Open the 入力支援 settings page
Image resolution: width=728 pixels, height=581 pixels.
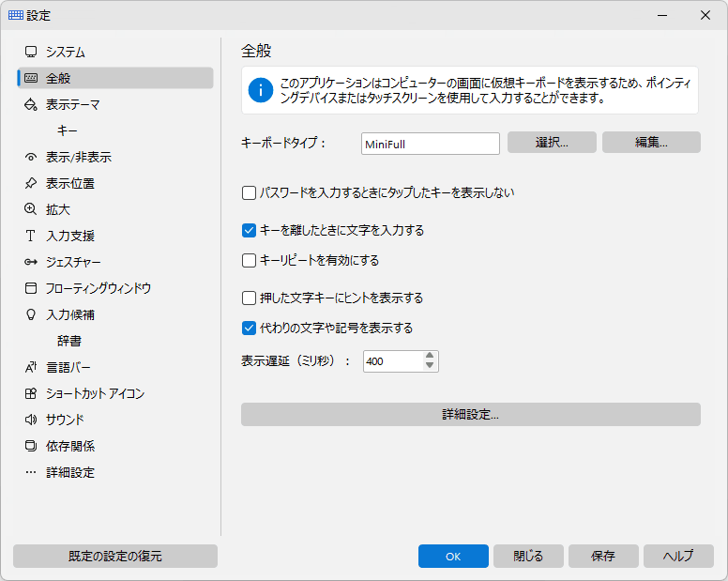(115, 236)
